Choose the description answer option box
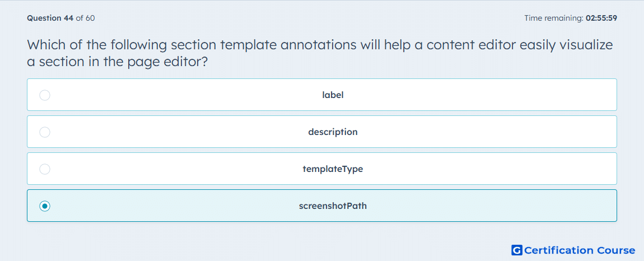The width and height of the screenshot is (644, 261). pyautogui.click(x=322, y=132)
